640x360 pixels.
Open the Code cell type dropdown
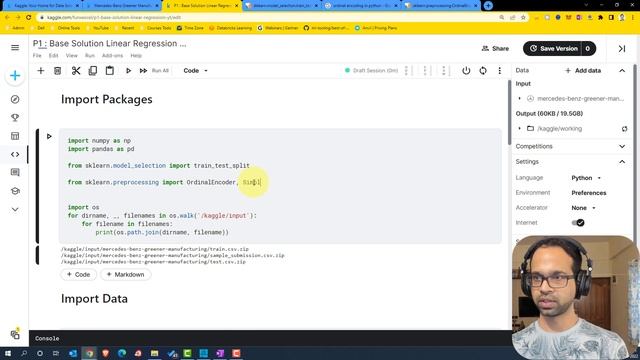196,71
